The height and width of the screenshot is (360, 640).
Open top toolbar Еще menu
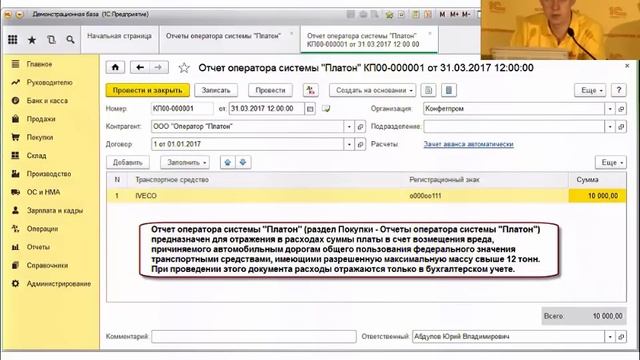pos(590,90)
